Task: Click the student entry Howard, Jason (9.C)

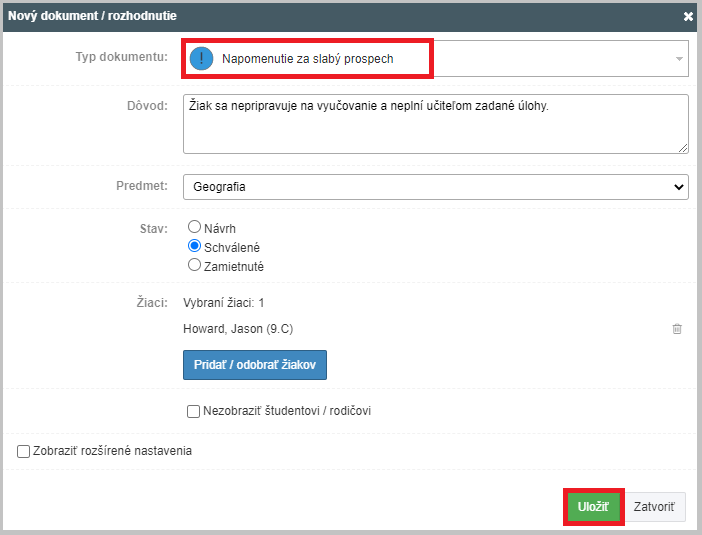Action: (238, 329)
